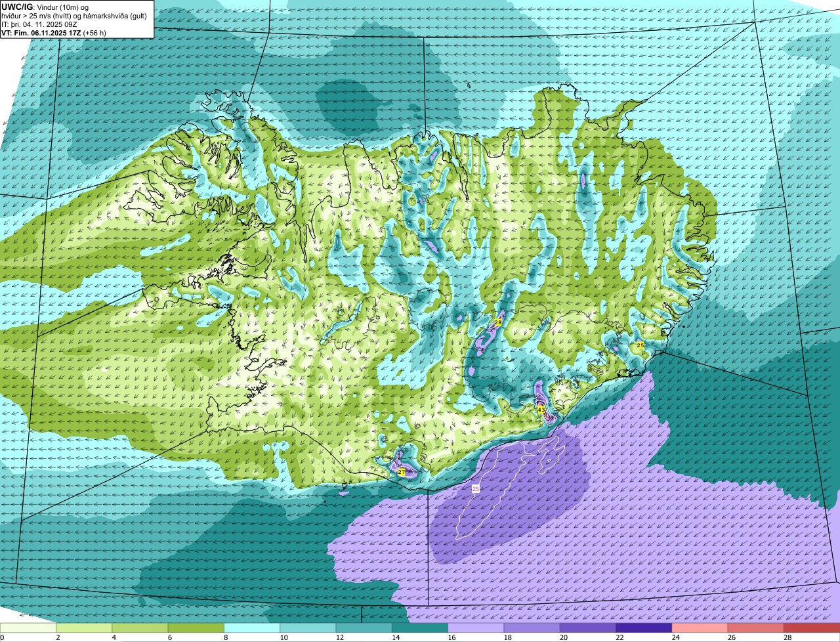Image resolution: width=840 pixels, height=642 pixels.
Task: Click the light lavender 16–18 legend swatch
Action: [476, 628]
